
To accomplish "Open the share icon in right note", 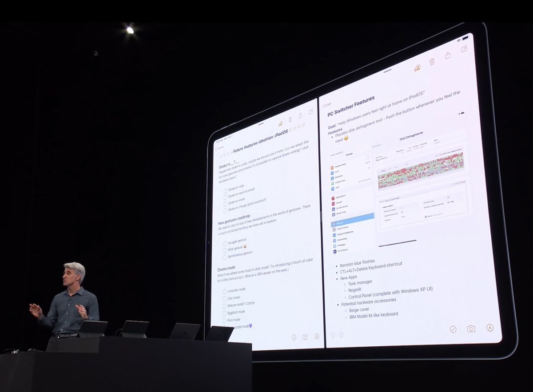I will 448,55.
